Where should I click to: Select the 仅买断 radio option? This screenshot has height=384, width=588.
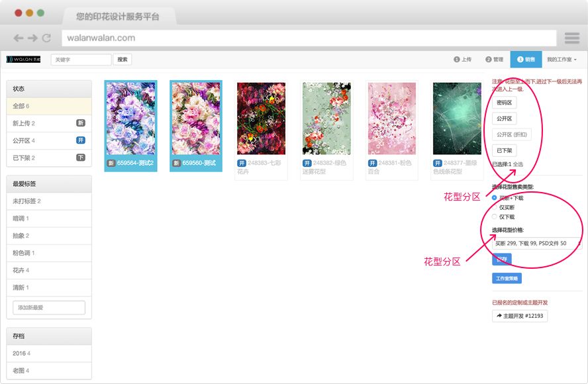[x=493, y=206]
